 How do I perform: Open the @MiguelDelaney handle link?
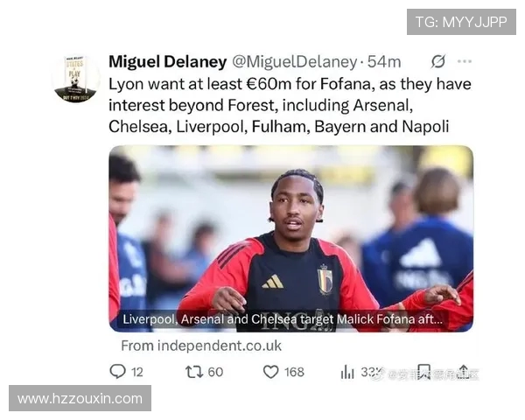pyautogui.click(x=295, y=61)
